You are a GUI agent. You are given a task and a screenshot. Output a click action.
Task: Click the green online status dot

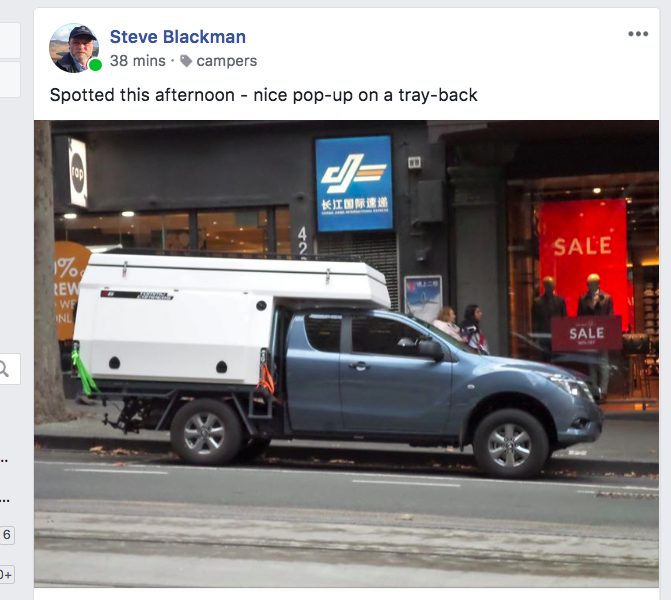tap(95, 65)
